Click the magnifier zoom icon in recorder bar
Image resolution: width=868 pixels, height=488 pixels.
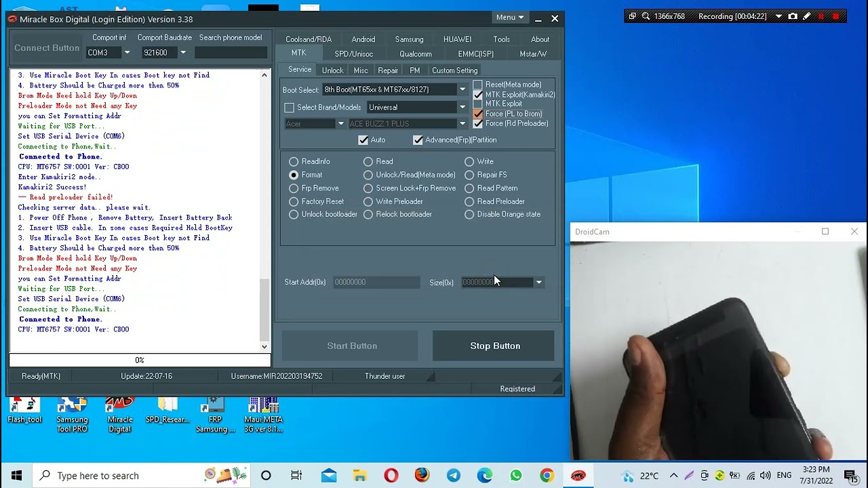646,16
